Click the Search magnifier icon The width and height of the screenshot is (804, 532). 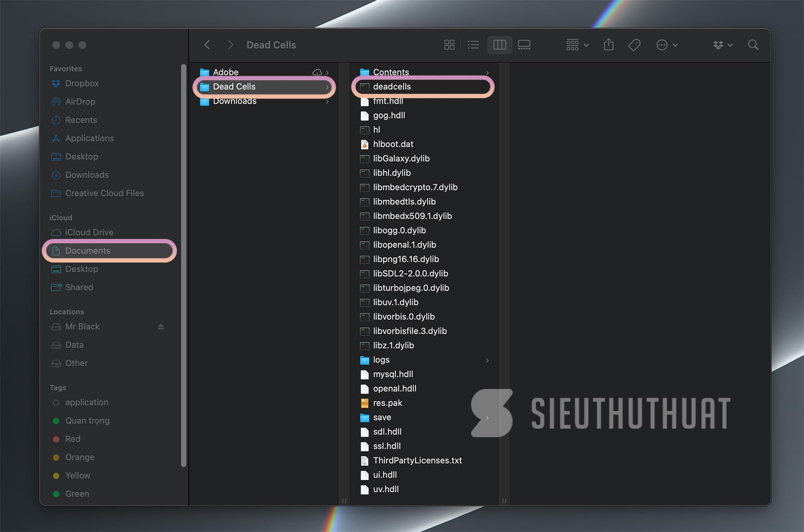[x=753, y=45]
